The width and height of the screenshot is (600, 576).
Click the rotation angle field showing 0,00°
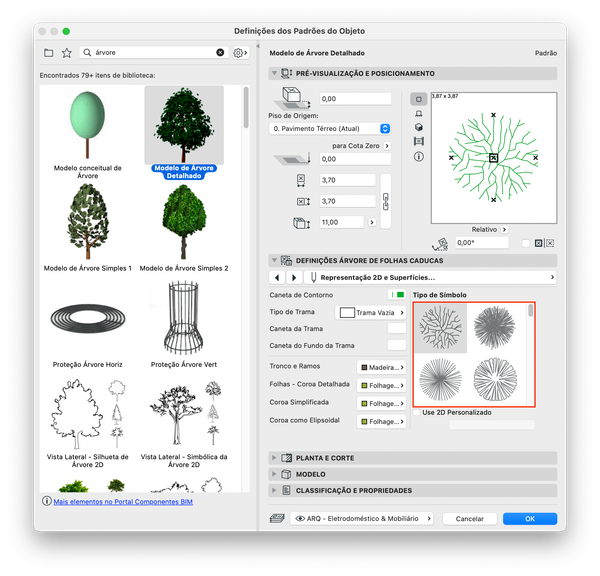(x=482, y=243)
